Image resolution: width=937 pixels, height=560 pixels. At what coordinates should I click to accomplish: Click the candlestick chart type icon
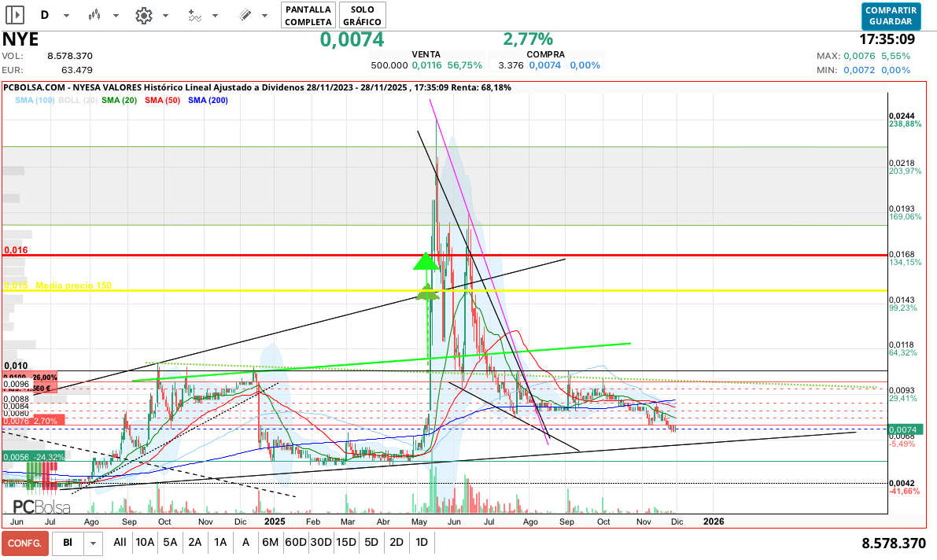(94, 15)
